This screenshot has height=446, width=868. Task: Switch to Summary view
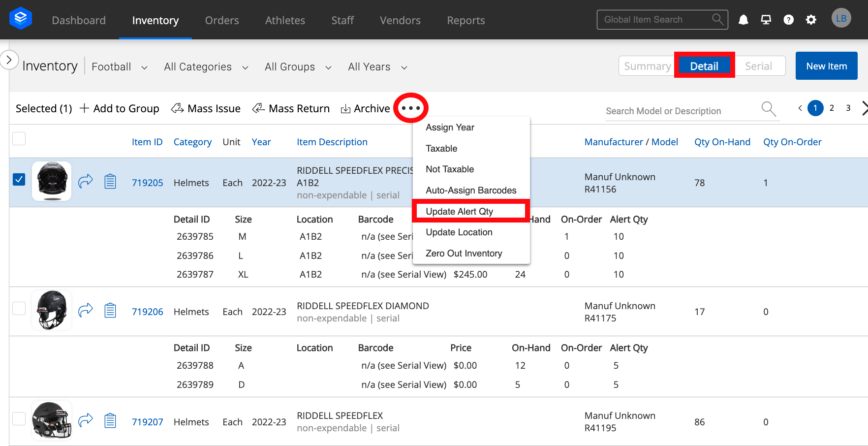tap(647, 66)
